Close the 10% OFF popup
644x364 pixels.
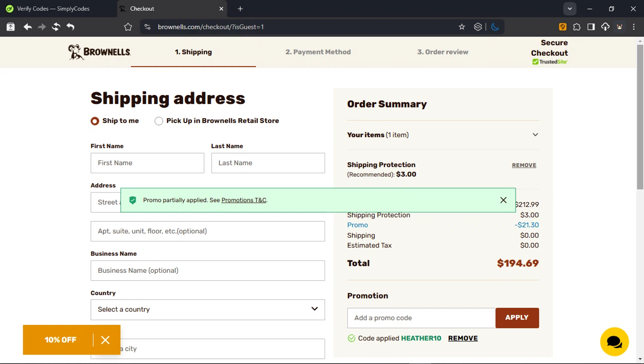(105, 340)
